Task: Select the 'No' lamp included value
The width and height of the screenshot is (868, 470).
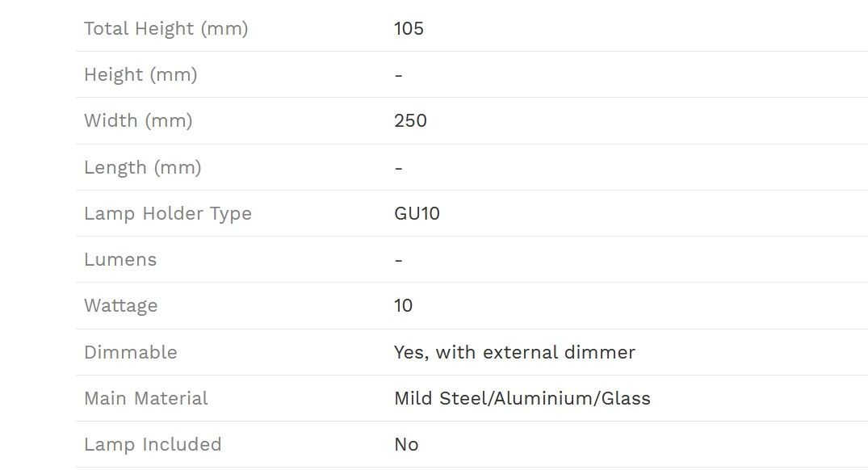Action: tap(406, 444)
